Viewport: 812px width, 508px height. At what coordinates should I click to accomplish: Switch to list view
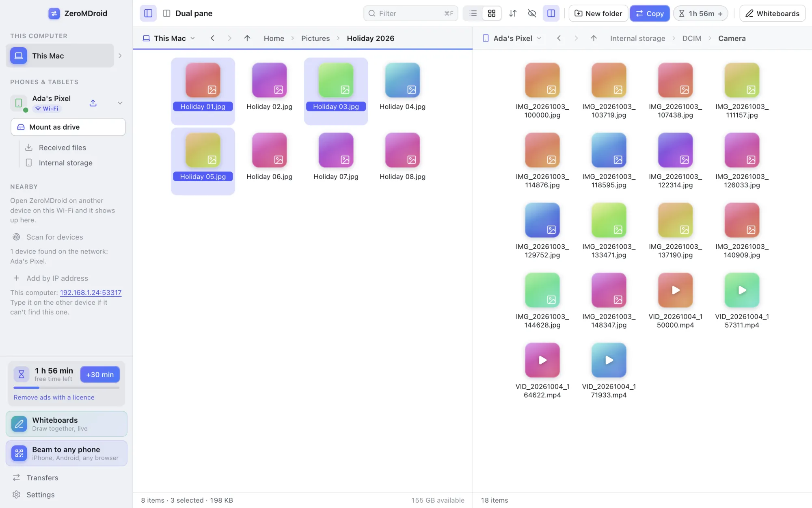[473, 13]
